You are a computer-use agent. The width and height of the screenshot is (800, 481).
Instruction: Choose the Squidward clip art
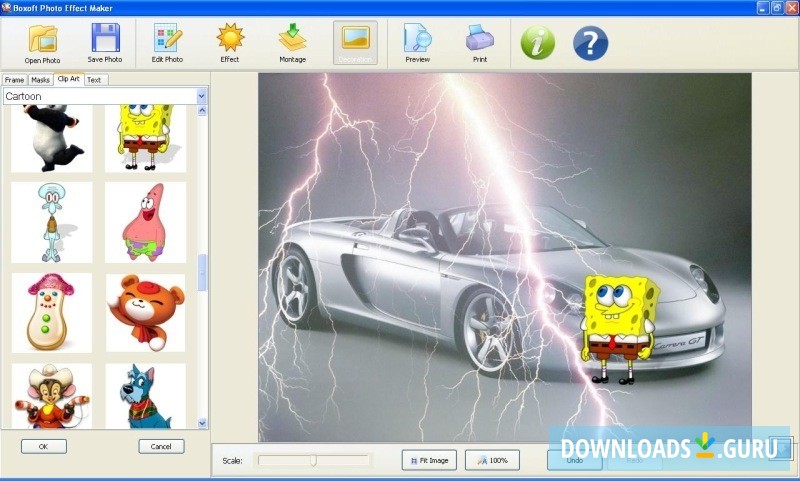[x=52, y=222]
